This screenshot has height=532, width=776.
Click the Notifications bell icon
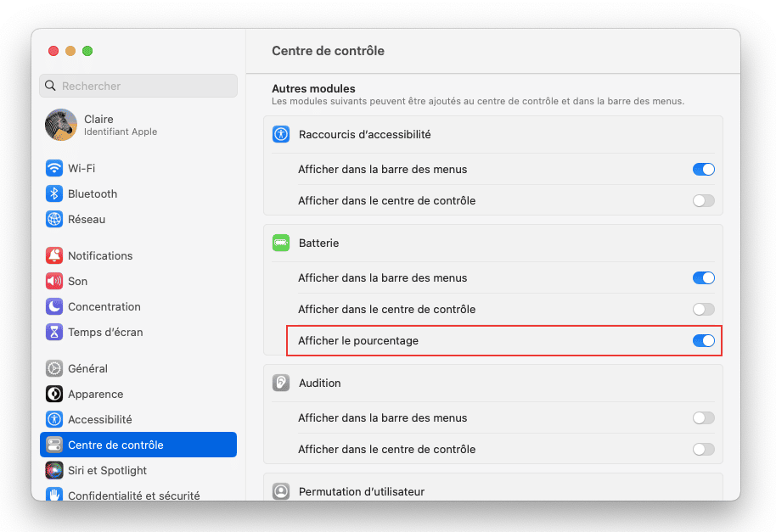[x=54, y=255]
